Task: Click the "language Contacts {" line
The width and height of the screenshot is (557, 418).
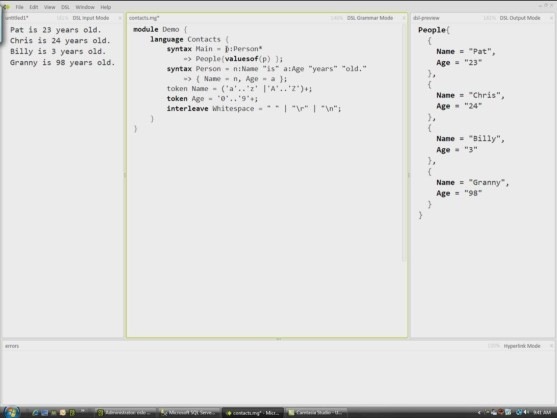Action: click(x=190, y=39)
